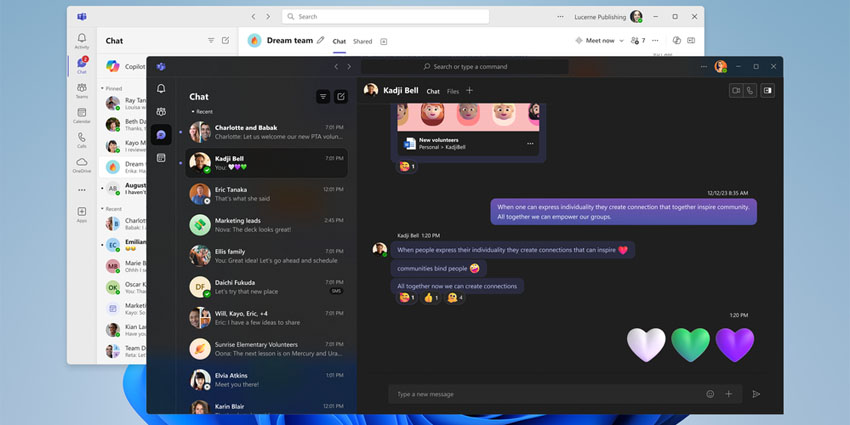Select Chat tab in Kadji Bell conversation
850x425 pixels.
(x=433, y=92)
